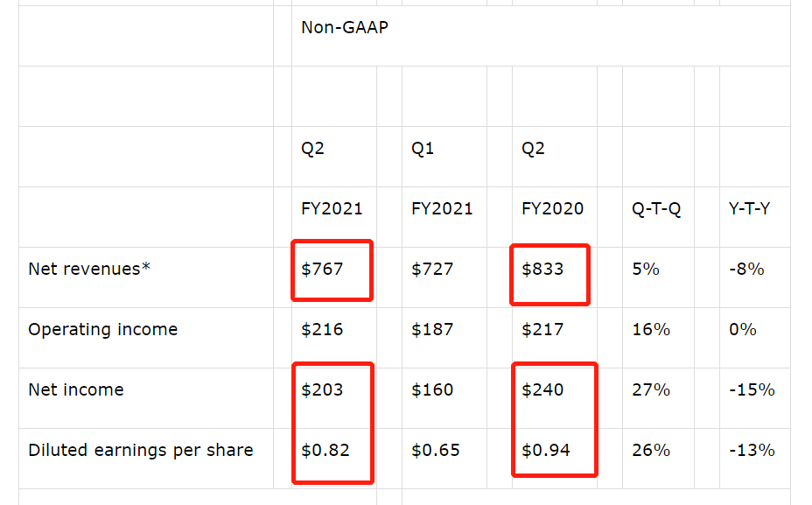Click the $217 operating income cell

tap(542, 330)
